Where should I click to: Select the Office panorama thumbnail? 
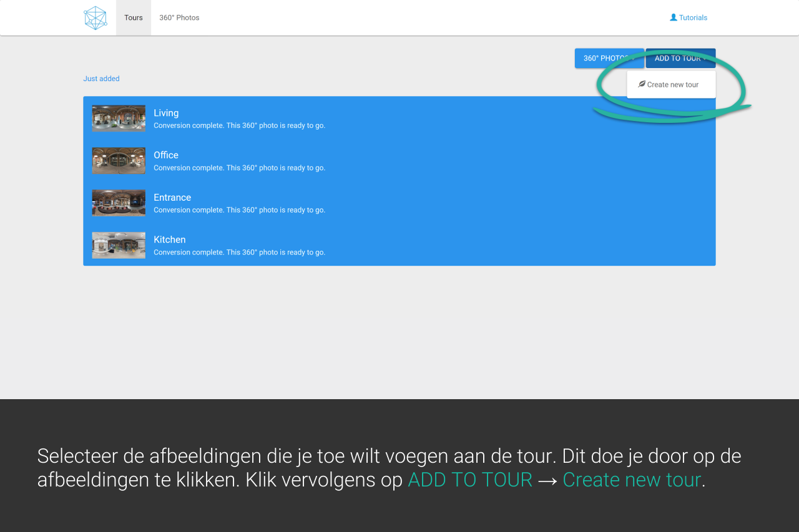pos(119,160)
